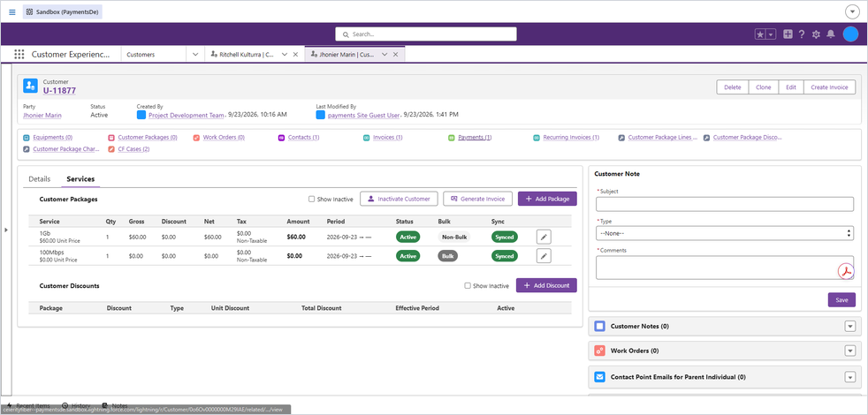The width and height of the screenshot is (868, 415).
Task: Select the Jhonier Marin workspace tab
Action: [342, 54]
